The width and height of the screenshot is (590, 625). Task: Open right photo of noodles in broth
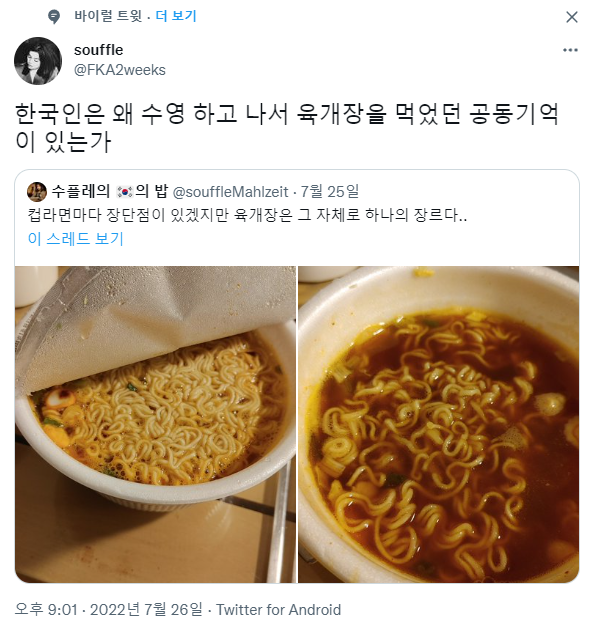click(439, 425)
